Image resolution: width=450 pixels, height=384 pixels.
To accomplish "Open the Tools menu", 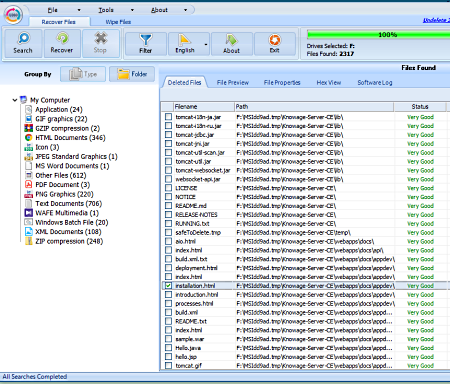I will click(x=106, y=10).
